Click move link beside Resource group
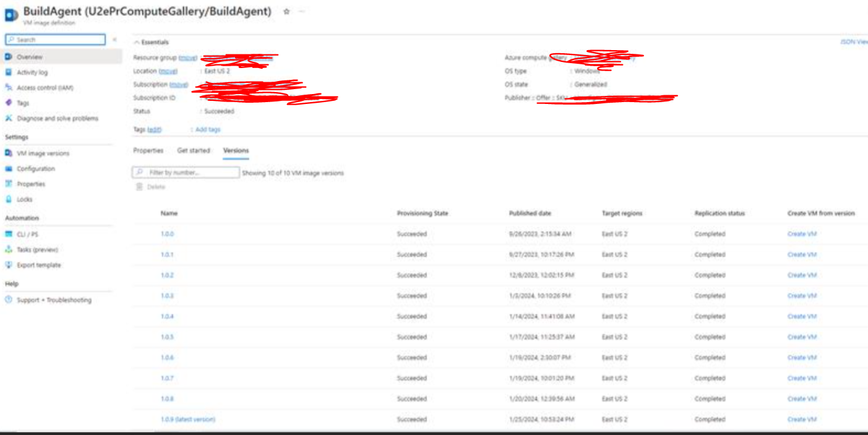The width and height of the screenshot is (868, 435). click(x=188, y=58)
